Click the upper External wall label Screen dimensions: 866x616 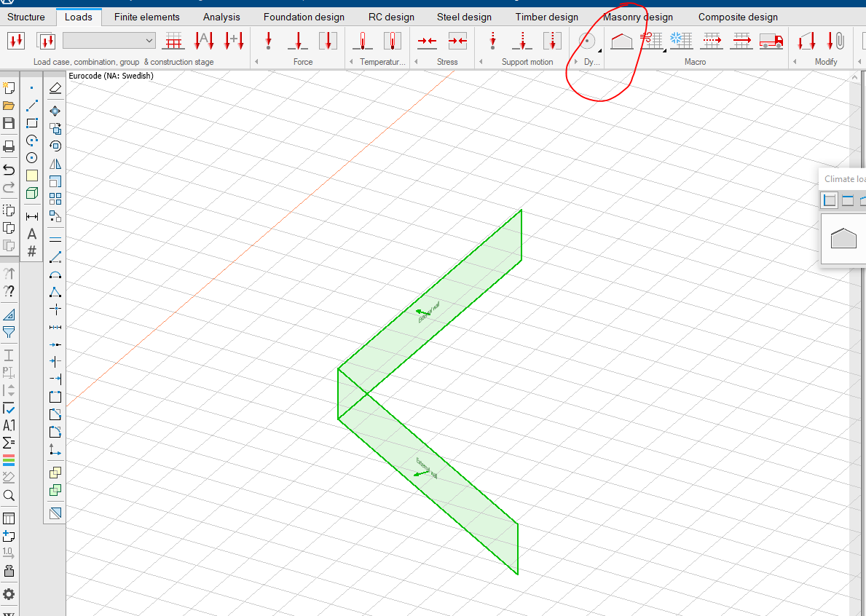[x=428, y=312]
